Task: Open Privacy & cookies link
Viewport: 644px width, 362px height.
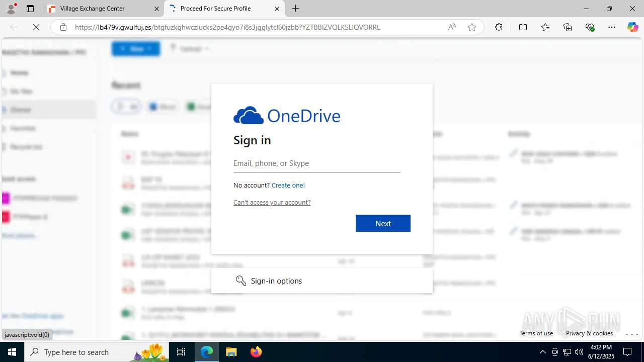Action: 589,333
